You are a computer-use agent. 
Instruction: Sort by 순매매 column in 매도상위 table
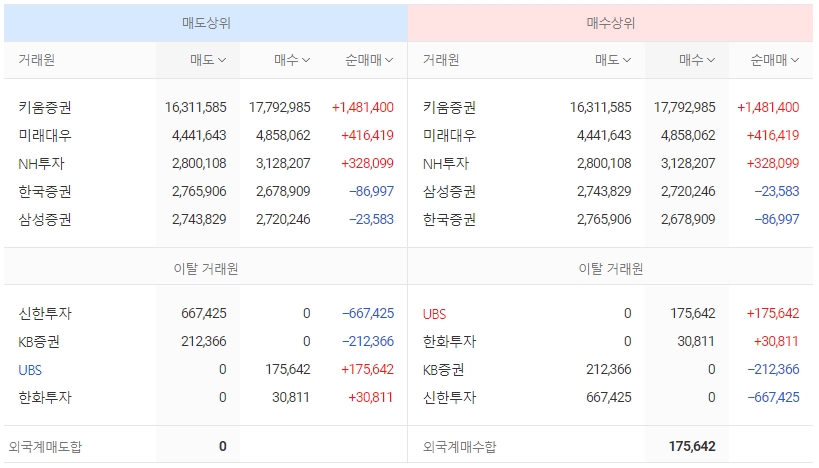coord(369,60)
